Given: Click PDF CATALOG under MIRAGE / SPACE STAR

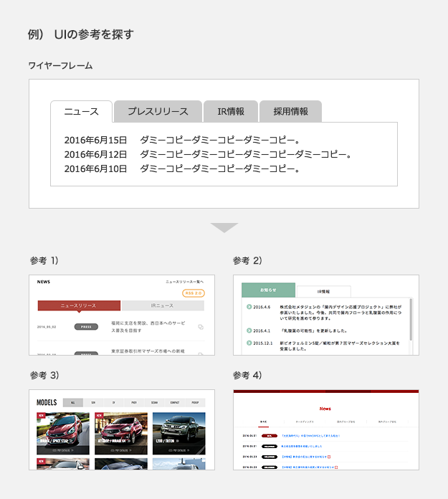Looking at the screenshot, I should 63,450.
